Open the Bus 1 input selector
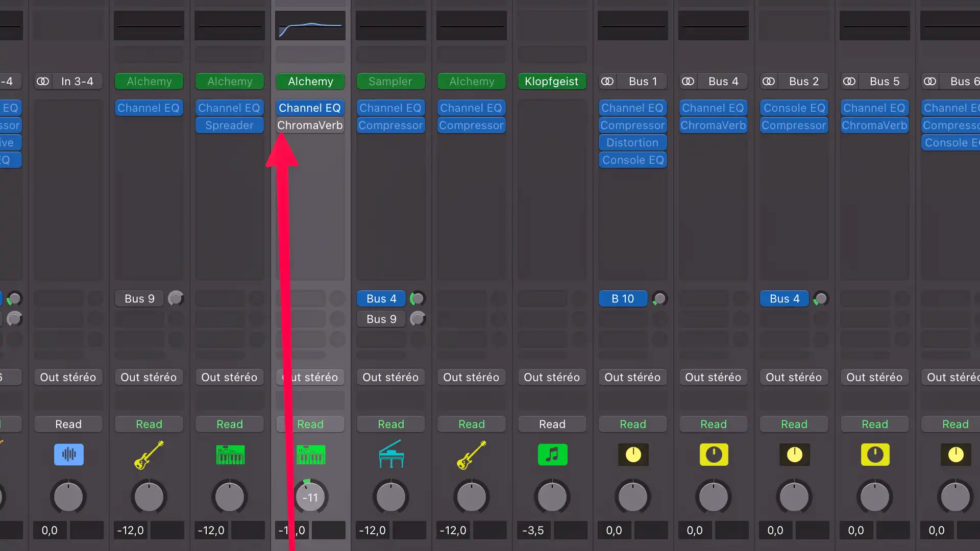This screenshot has height=551, width=980. pos(643,81)
